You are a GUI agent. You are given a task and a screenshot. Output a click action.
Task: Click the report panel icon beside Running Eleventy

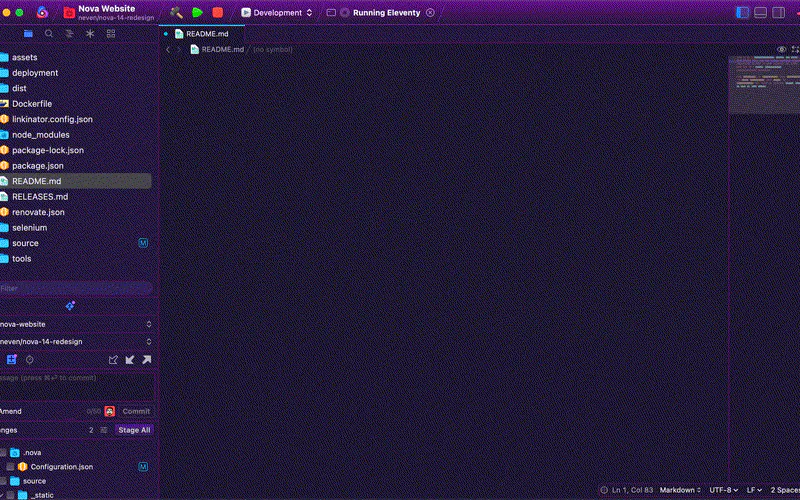pyautogui.click(x=331, y=13)
